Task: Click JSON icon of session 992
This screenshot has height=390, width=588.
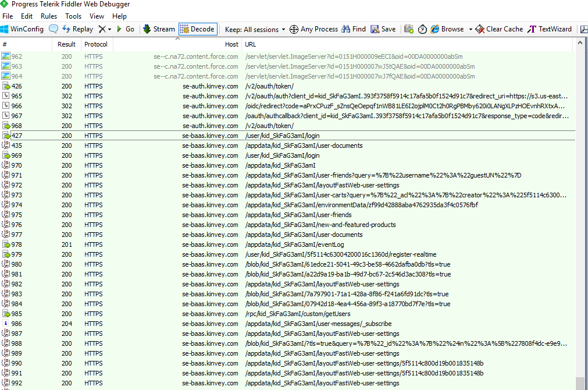Action: pyautogui.click(x=6, y=383)
